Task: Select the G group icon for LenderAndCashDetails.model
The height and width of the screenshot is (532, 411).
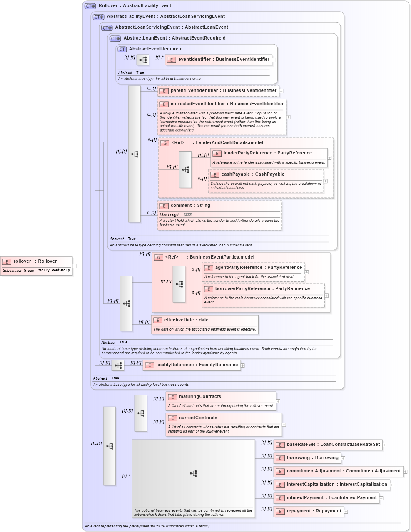Action: 164,142
